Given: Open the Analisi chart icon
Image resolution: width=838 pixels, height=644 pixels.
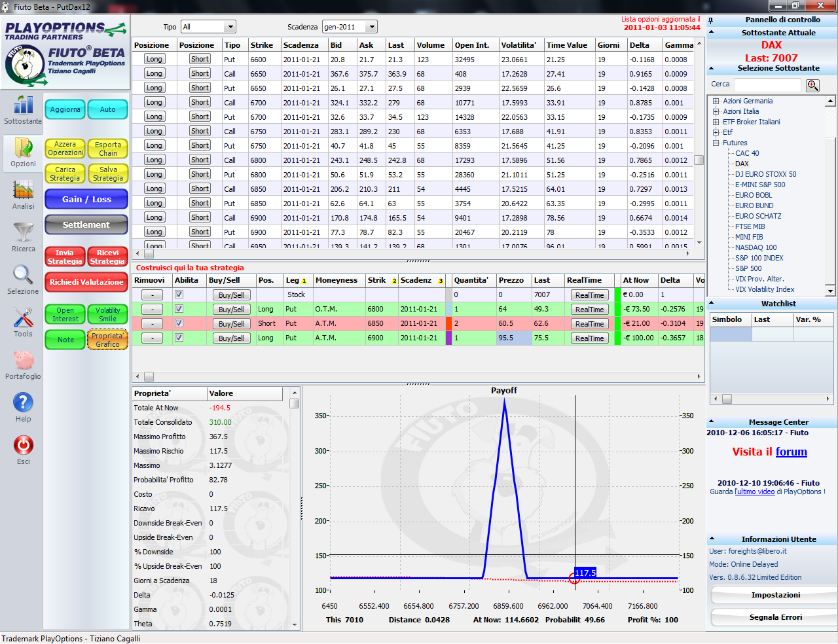Looking at the screenshot, I should pyautogui.click(x=23, y=190).
